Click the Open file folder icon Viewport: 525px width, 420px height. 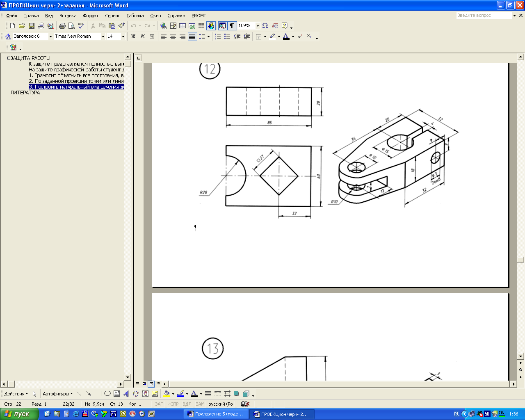point(22,26)
